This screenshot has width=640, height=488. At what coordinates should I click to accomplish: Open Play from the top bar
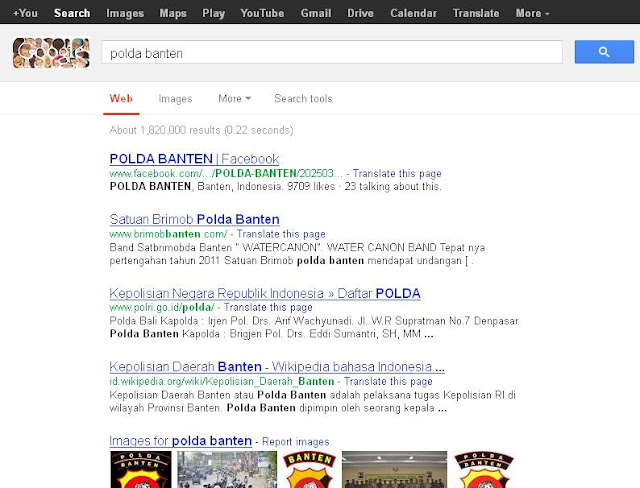tap(213, 13)
